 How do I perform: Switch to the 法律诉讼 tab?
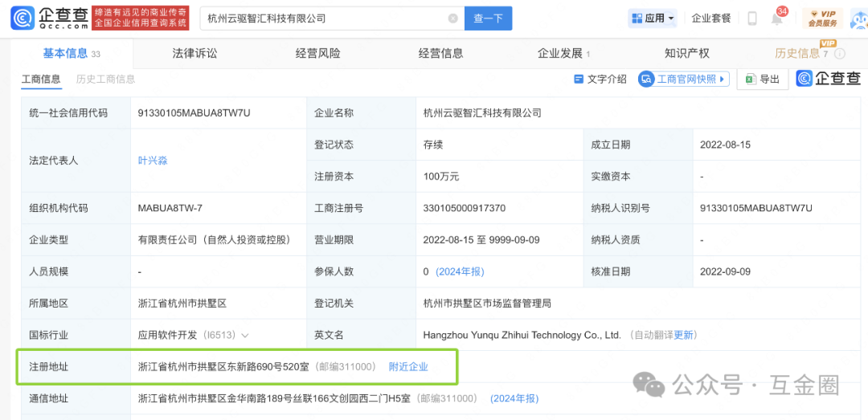tap(194, 54)
